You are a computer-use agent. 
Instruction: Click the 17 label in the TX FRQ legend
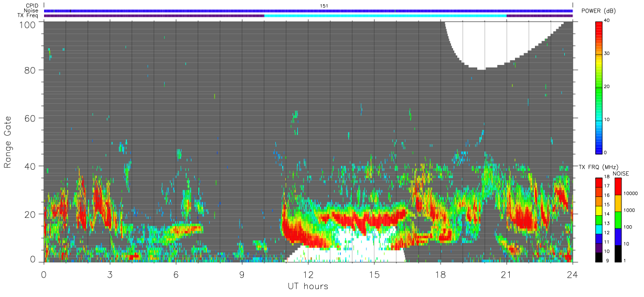(607, 186)
